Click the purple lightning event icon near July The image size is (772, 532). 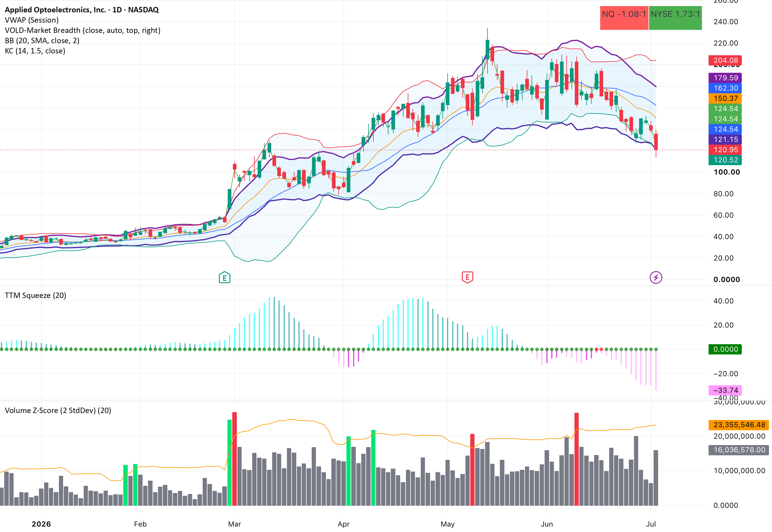(656, 277)
